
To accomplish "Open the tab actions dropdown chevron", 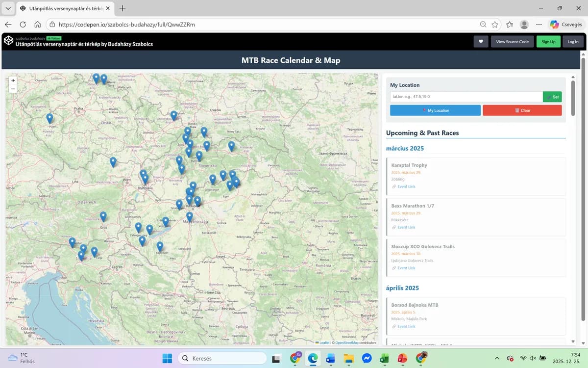I will click(8, 8).
